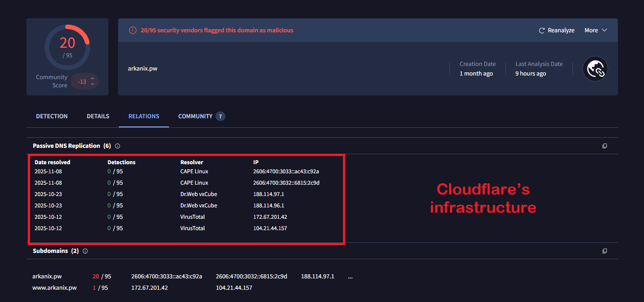Open the globe link domain icon
The image size is (644, 302).
595,69
